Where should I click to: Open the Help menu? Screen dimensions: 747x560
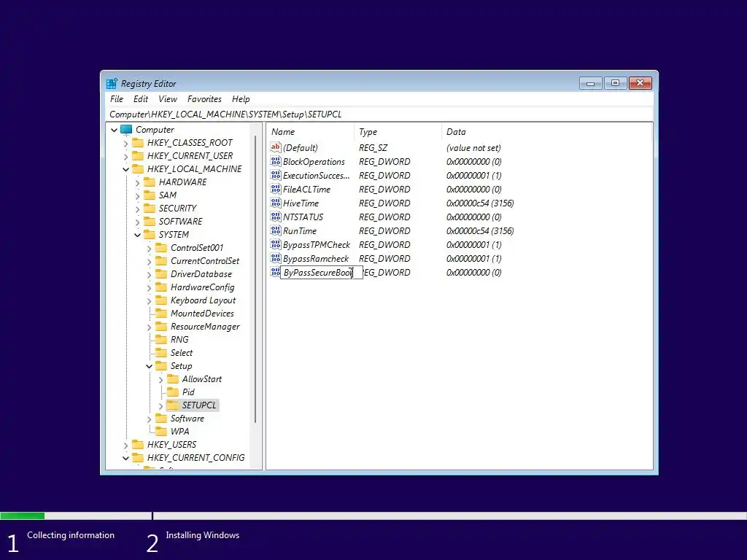(x=241, y=99)
